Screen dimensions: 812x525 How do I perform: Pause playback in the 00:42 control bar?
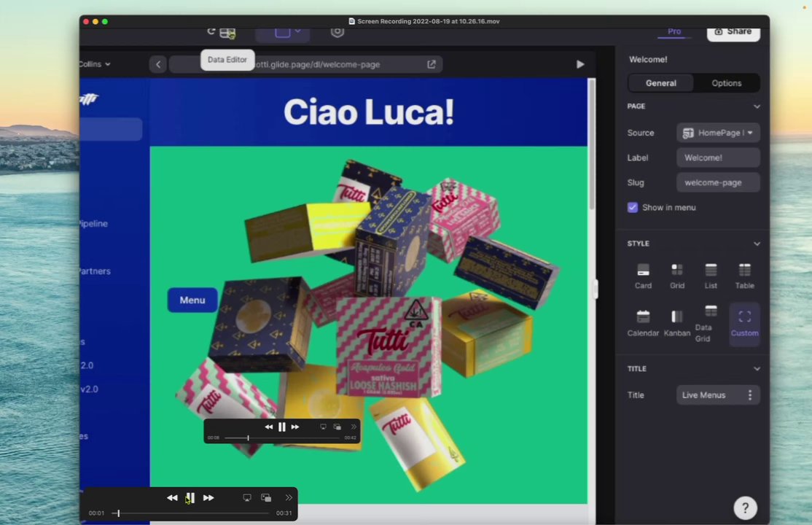pos(281,427)
